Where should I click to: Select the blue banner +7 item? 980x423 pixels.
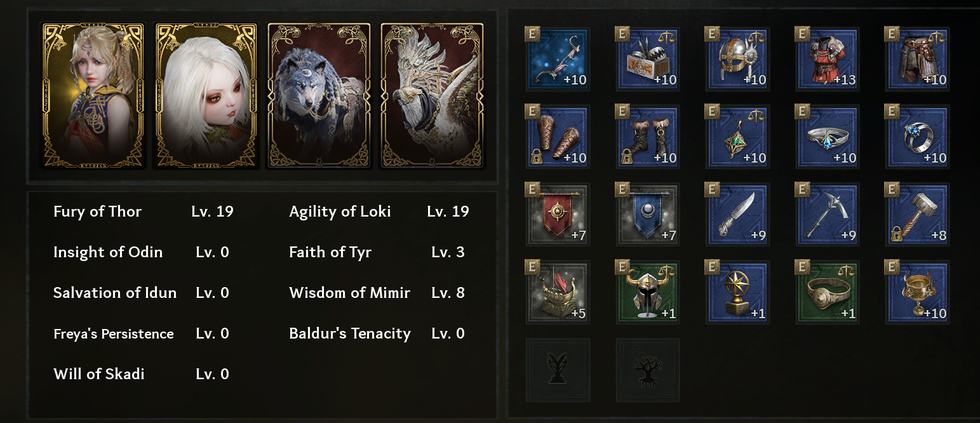(x=648, y=215)
